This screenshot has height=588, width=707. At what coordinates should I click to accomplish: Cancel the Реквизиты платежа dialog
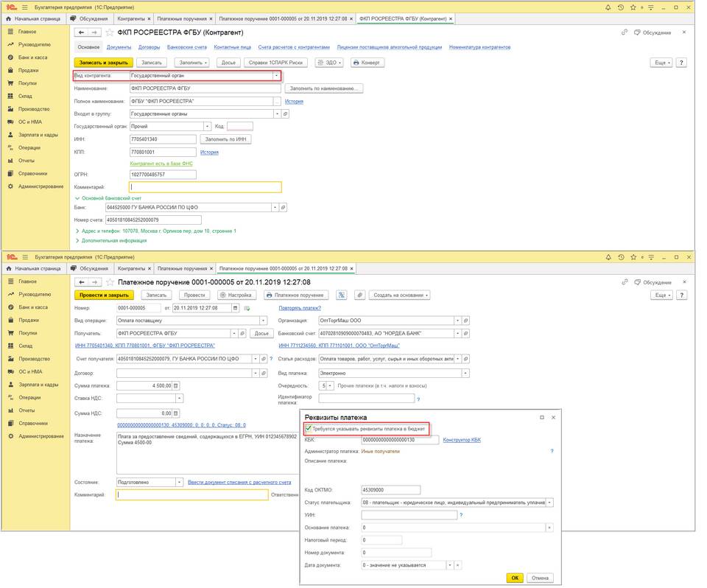tap(540, 578)
